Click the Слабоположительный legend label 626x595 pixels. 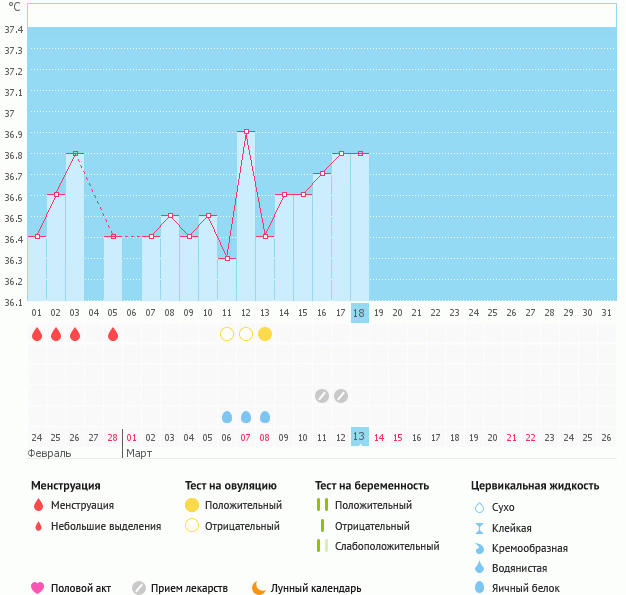387,546
